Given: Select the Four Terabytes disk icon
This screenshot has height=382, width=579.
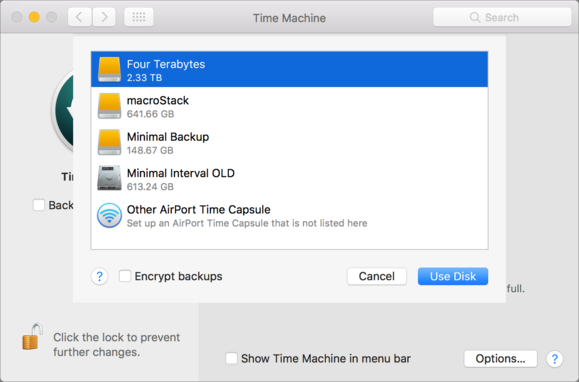Looking at the screenshot, I should tap(109, 69).
